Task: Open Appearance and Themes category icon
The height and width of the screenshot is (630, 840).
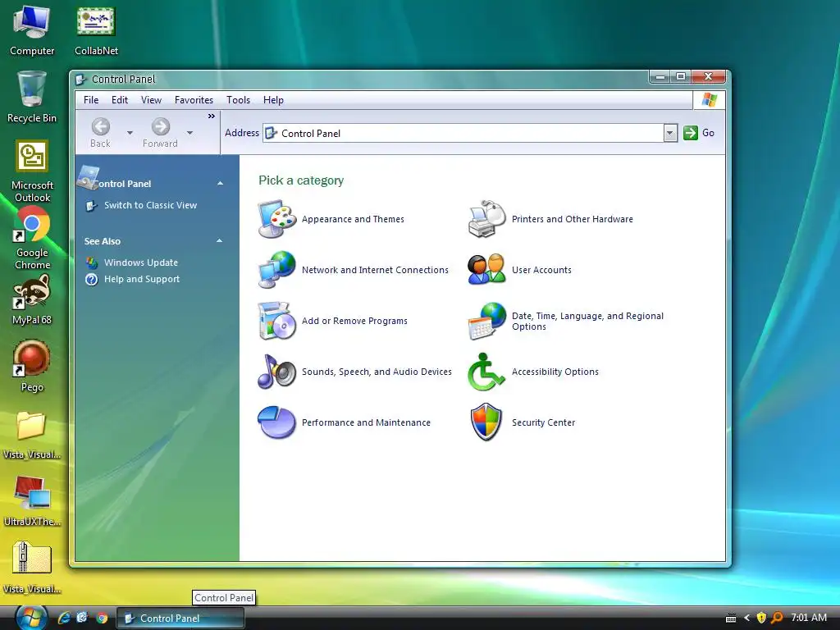Action: click(277, 218)
